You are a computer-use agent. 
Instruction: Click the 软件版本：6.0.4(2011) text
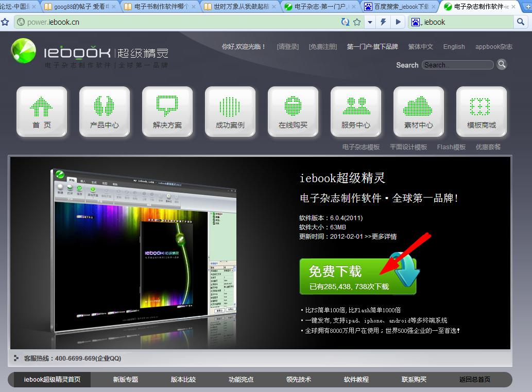click(x=331, y=218)
